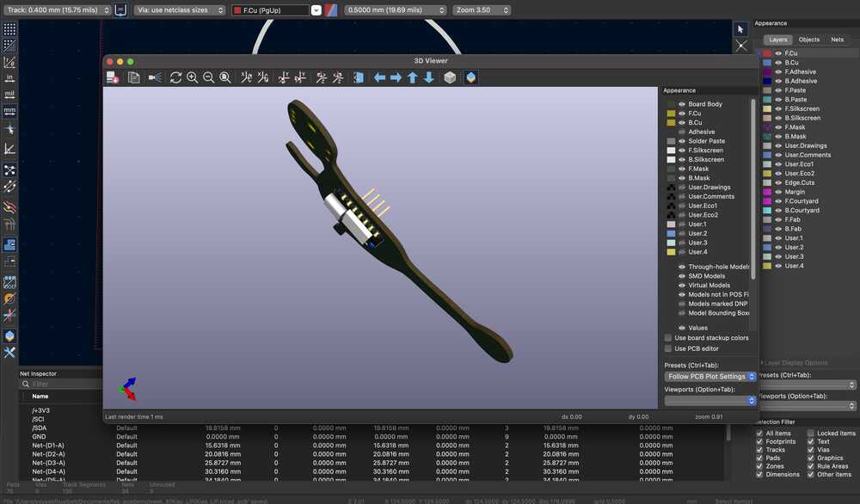
Task: Toggle Values visibility in 3D Viewer
Action: pos(682,328)
